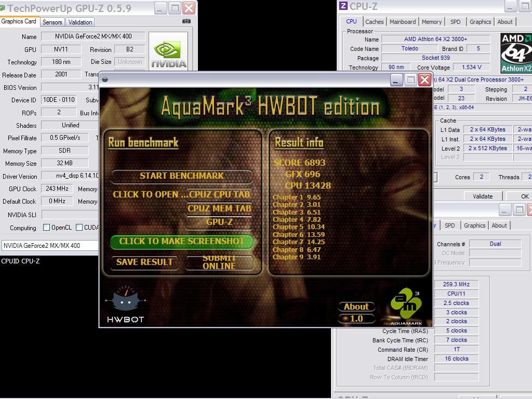Viewport: 532px width, 399px height.
Task: Click CPU 13428 result text
Action: tap(308, 185)
